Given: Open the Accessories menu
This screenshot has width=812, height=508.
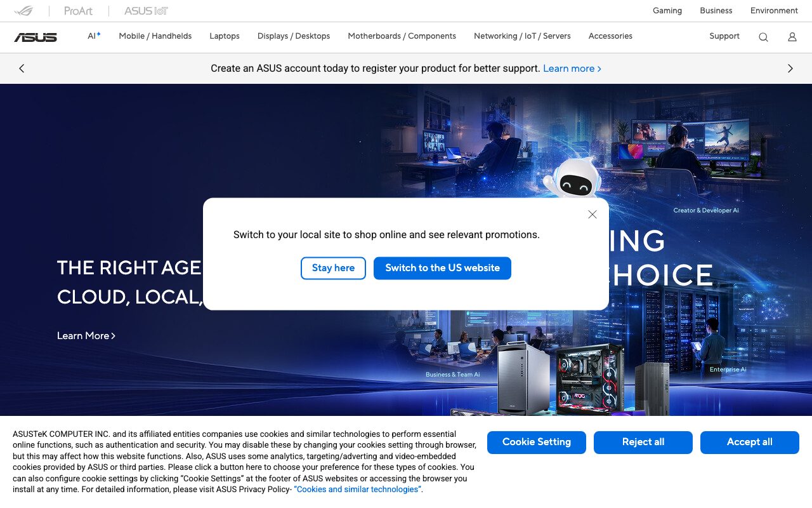Looking at the screenshot, I should coord(610,36).
